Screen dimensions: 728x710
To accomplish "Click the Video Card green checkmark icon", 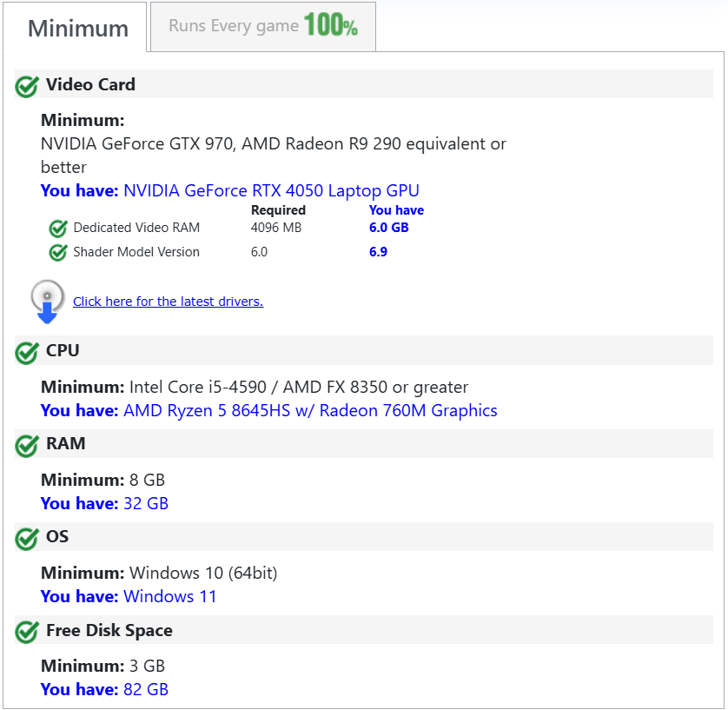I will click(x=27, y=86).
